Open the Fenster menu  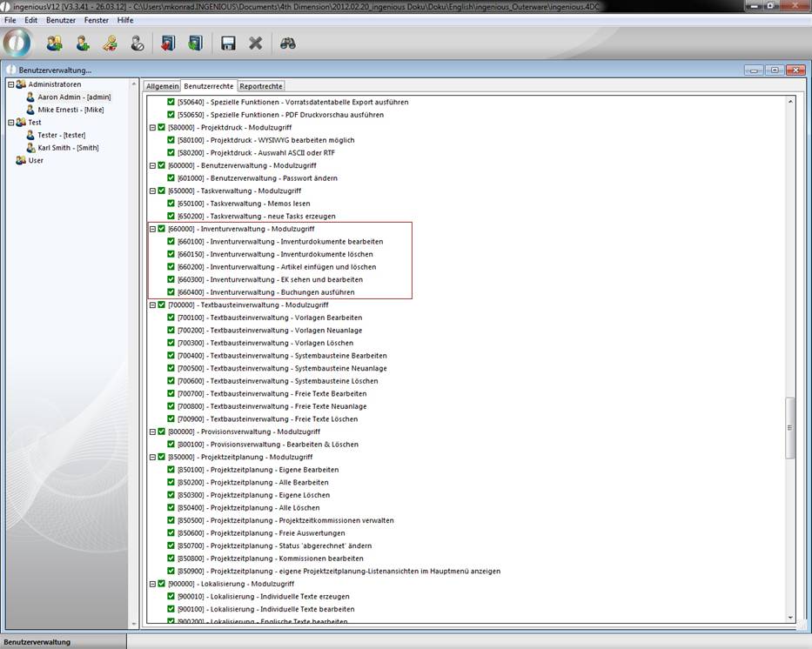(96, 19)
